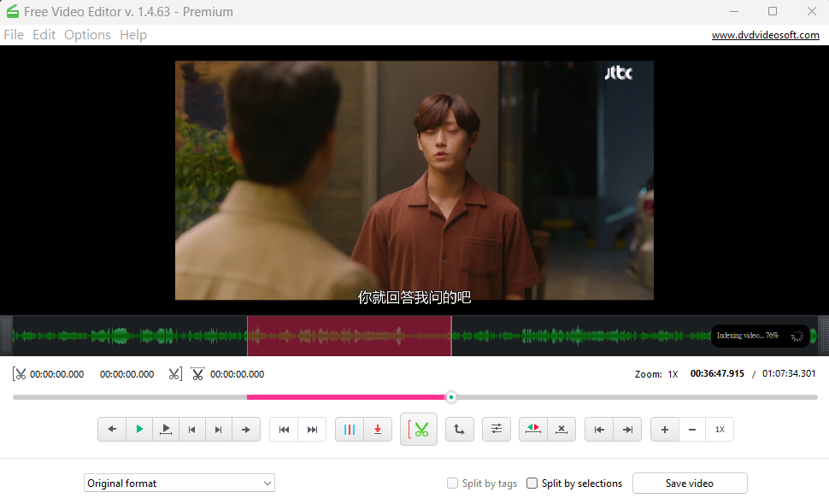Image resolution: width=829 pixels, height=504 pixels.
Task: Click the current time 00:36:47.915
Action: (x=717, y=373)
